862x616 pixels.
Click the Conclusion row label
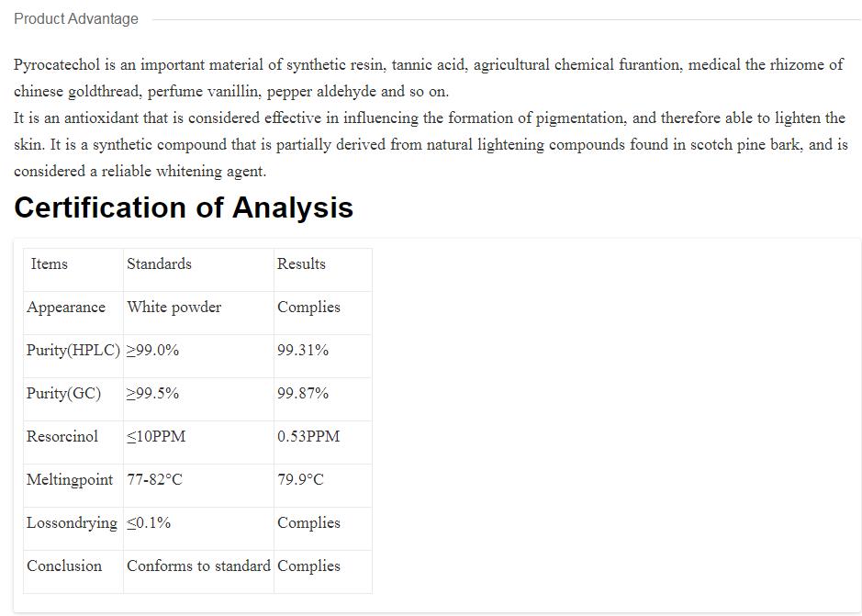64,566
